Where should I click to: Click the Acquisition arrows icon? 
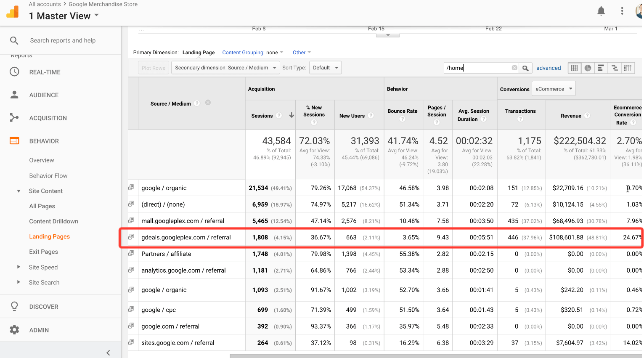[x=14, y=118]
